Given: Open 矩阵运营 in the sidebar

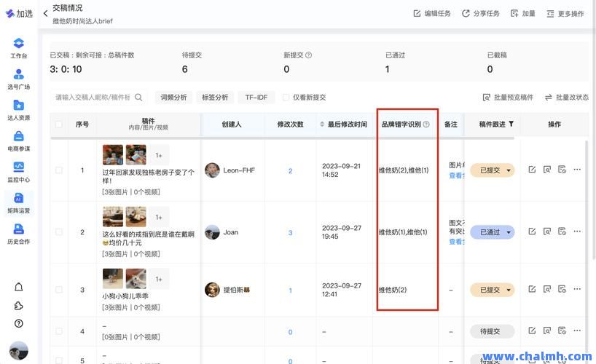Looking at the screenshot, I should coord(19,203).
